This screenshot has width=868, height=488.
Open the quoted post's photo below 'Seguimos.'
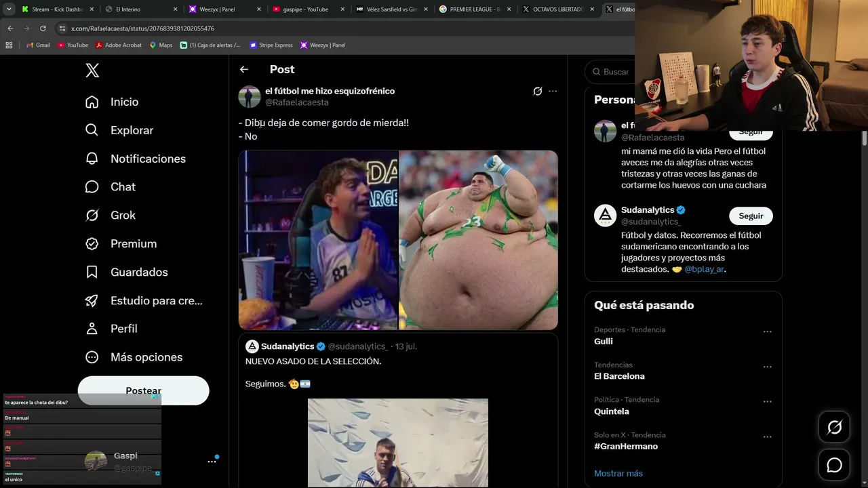tap(398, 443)
